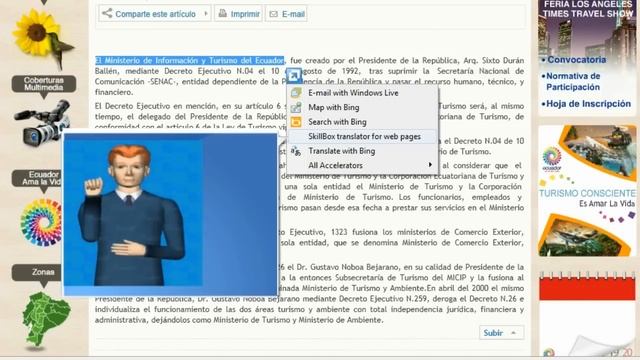The width and height of the screenshot is (640, 360).
Task: Open the Convocatoria link
Action: pos(576,60)
